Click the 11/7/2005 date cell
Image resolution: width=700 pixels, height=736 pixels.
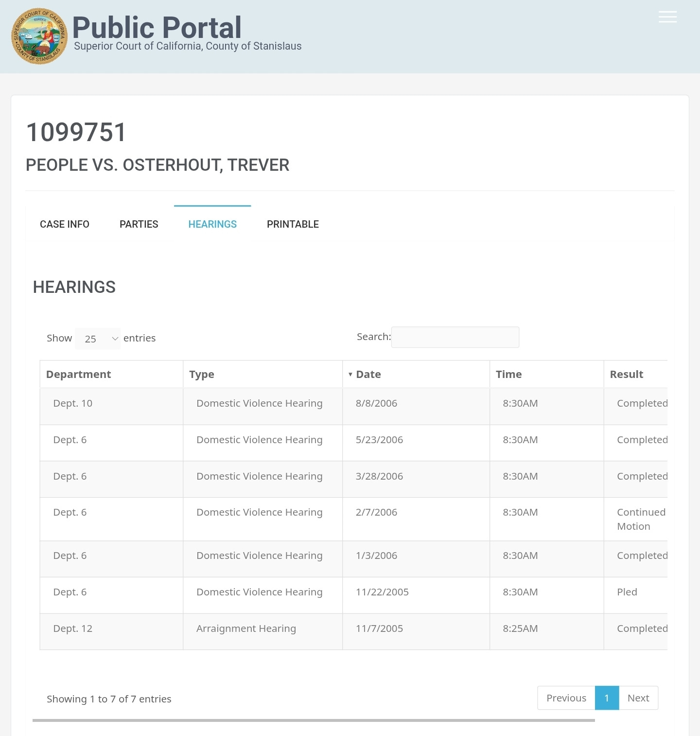(x=416, y=631)
